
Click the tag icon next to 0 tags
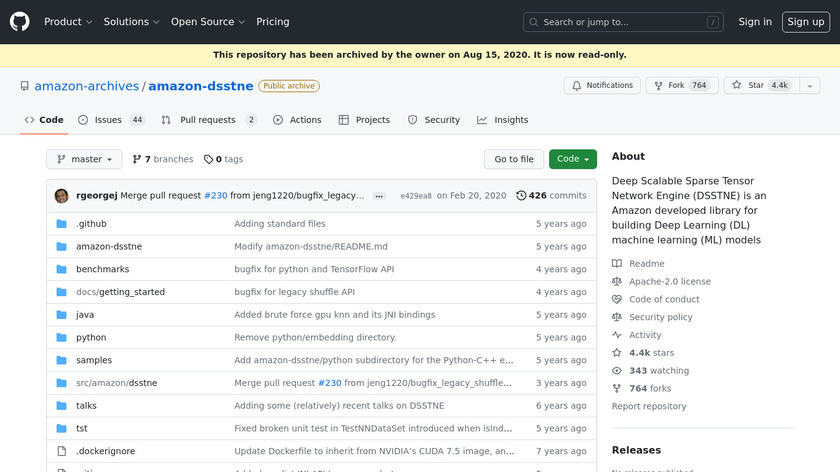tap(208, 159)
